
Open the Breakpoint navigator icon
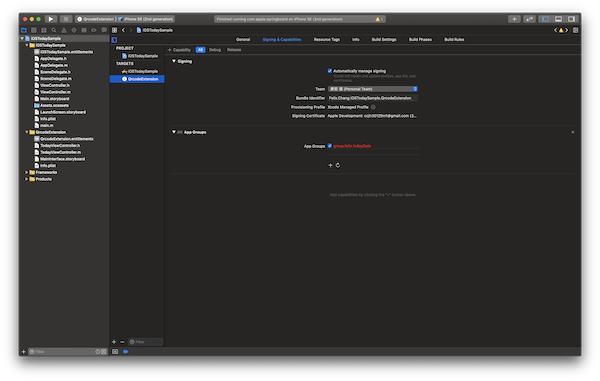94,30
